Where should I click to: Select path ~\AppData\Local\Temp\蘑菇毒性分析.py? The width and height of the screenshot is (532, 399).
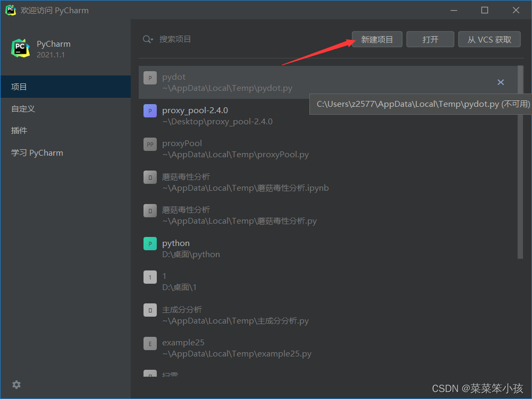239,221
